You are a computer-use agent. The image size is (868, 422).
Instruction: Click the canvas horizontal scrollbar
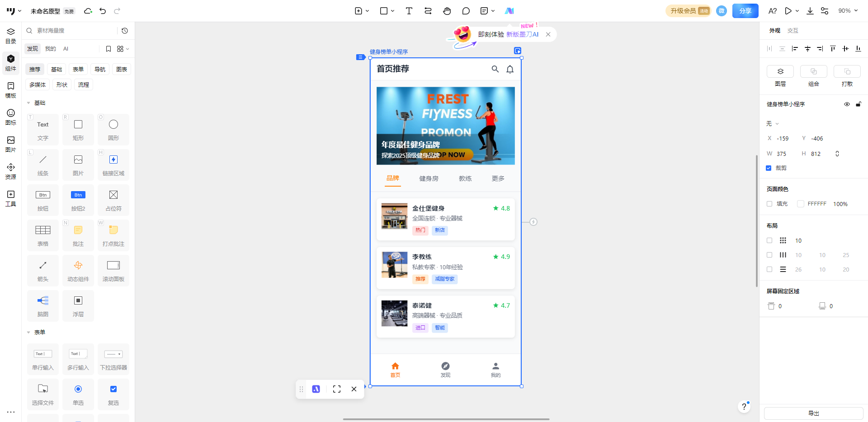[x=446, y=419]
